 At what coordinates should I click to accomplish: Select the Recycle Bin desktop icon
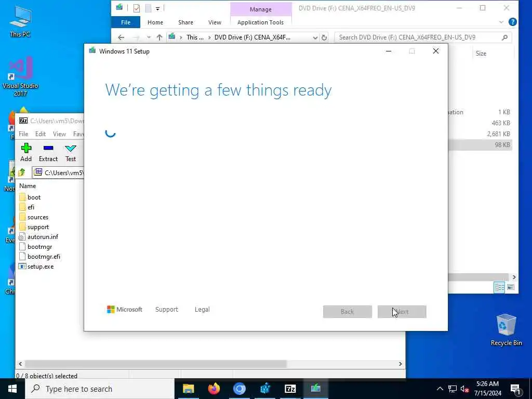tap(506, 329)
